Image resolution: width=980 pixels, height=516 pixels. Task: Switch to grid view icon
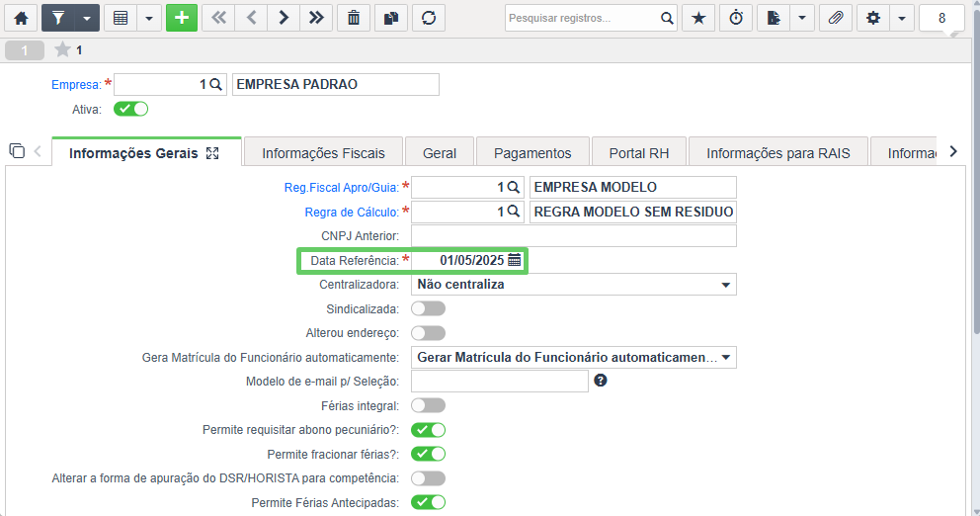point(121,18)
